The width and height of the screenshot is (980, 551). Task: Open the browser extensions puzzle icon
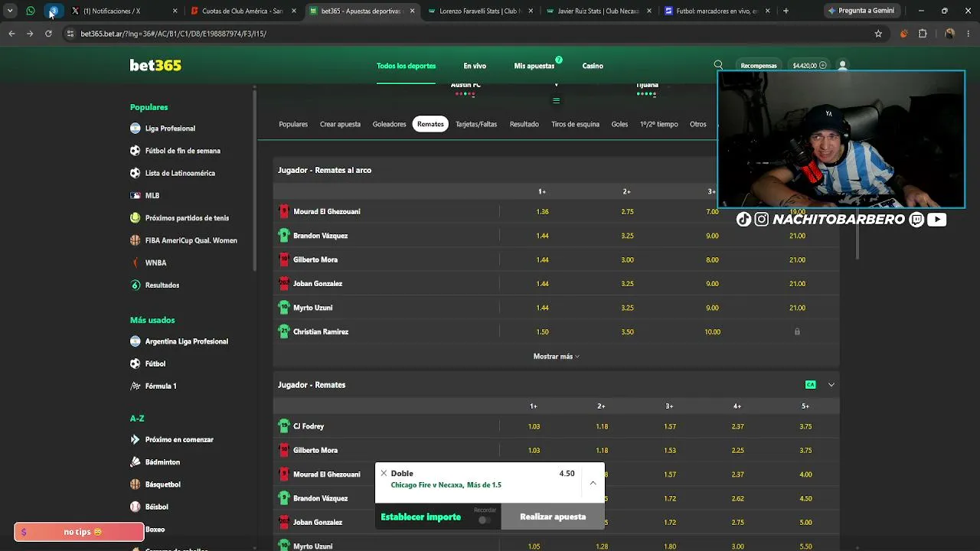(x=923, y=34)
